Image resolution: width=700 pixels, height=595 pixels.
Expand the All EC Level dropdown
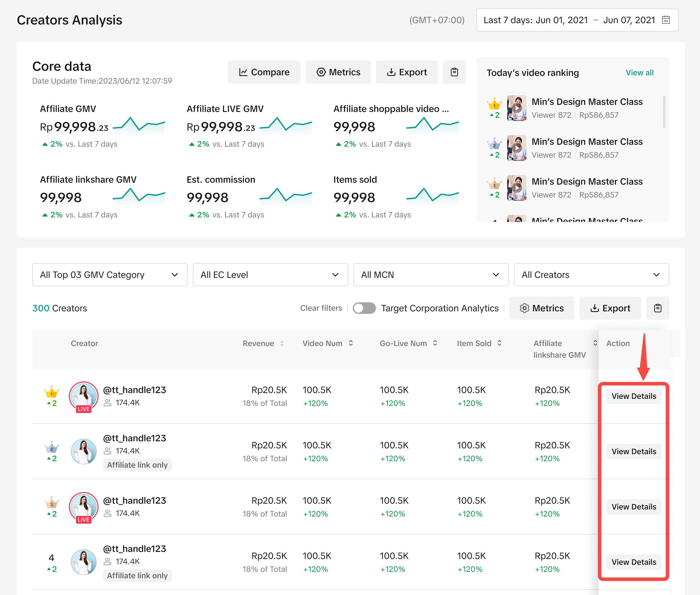pos(270,275)
